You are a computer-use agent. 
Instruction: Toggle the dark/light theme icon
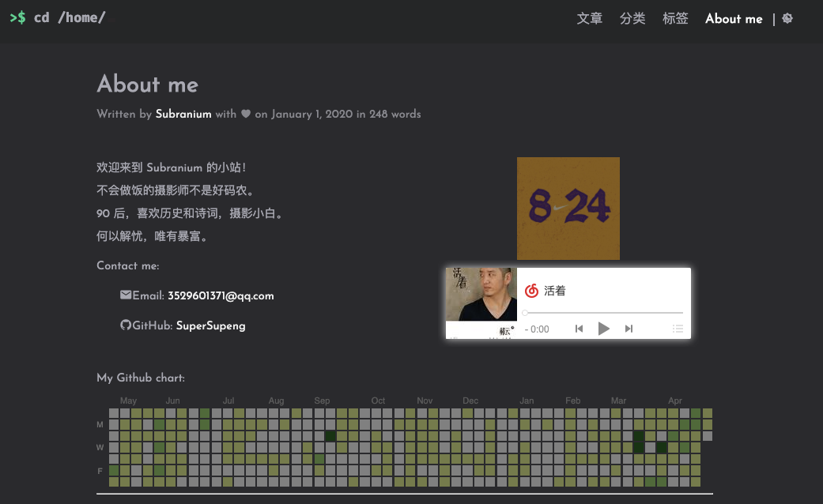point(787,18)
